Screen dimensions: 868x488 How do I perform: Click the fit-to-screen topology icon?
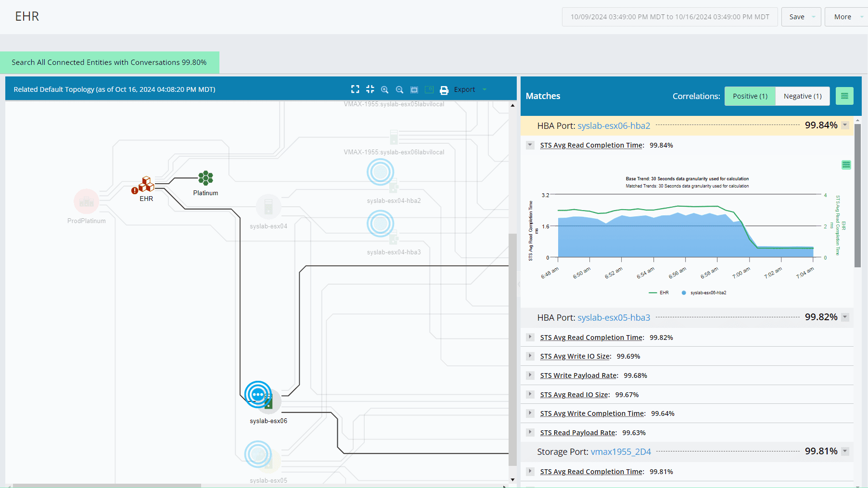point(414,89)
